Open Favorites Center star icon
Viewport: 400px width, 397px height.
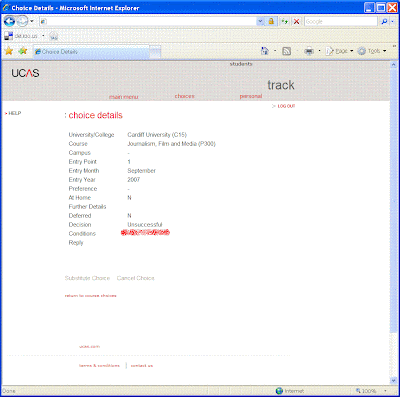(9, 51)
